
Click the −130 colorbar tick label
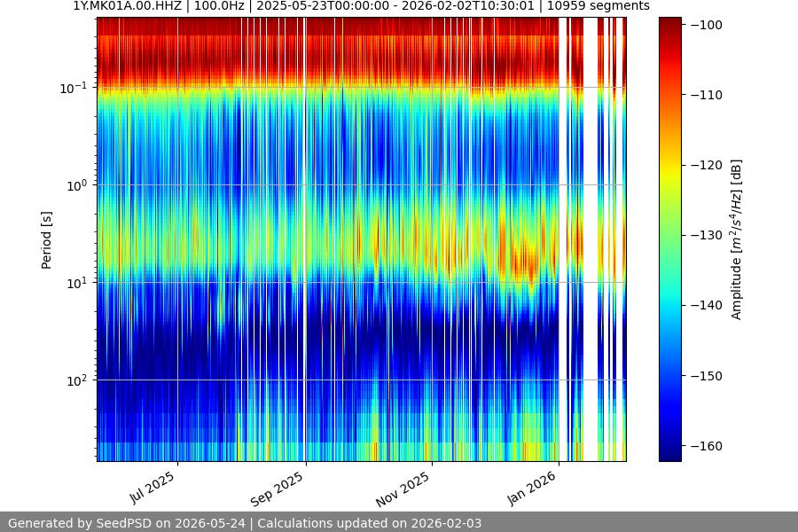click(x=706, y=235)
